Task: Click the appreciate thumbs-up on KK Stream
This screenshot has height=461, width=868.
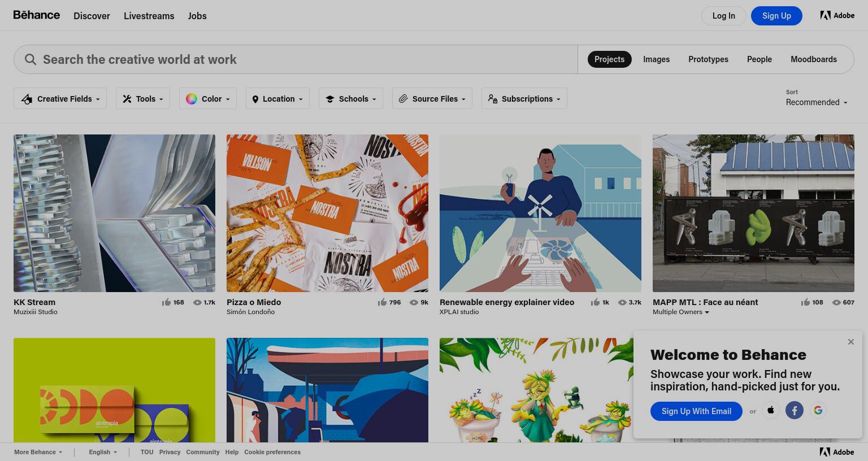Action: 166,302
